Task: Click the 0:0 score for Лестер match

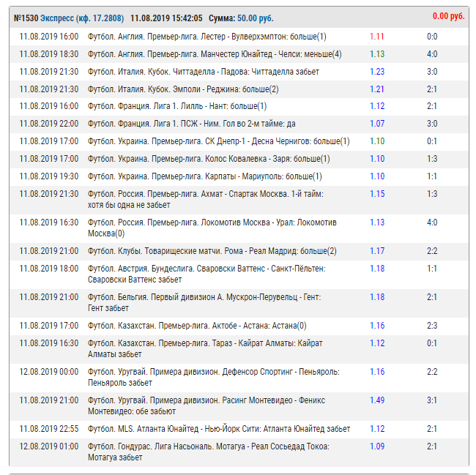Action: (432, 37)
